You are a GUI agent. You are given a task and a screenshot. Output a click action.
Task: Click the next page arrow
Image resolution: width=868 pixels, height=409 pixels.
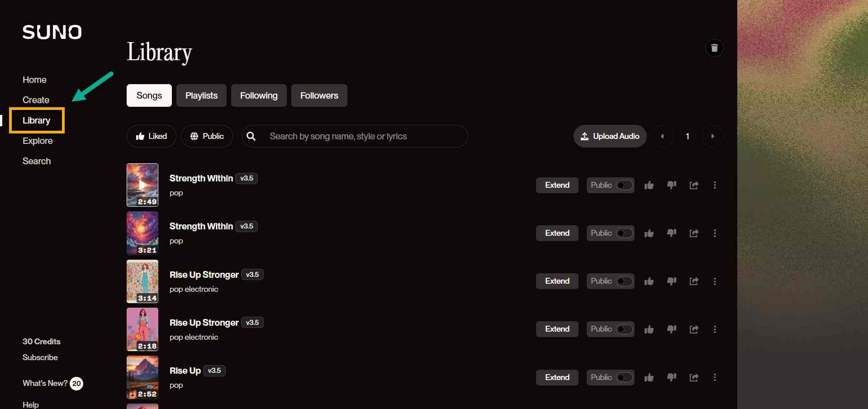712,136
